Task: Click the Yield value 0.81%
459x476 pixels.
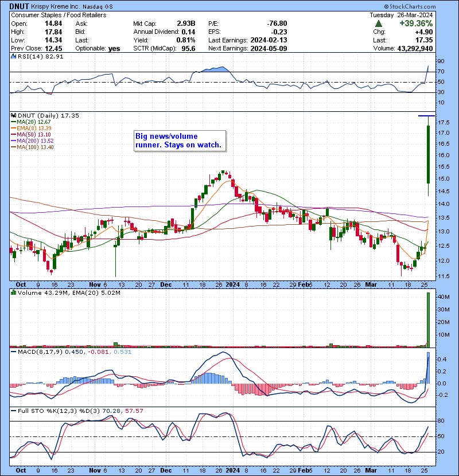Action: tap(185, 40)
